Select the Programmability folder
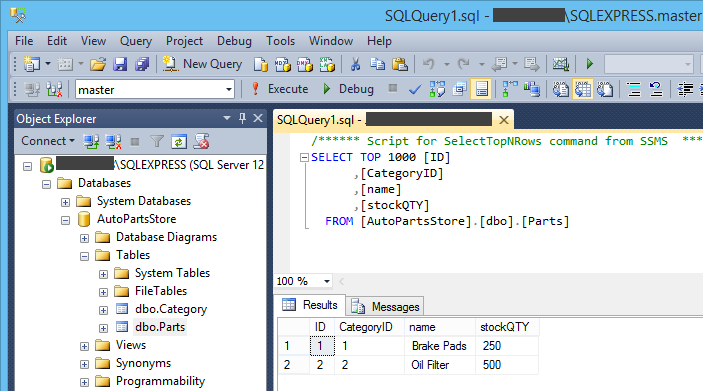 click(x=160, y=381)
